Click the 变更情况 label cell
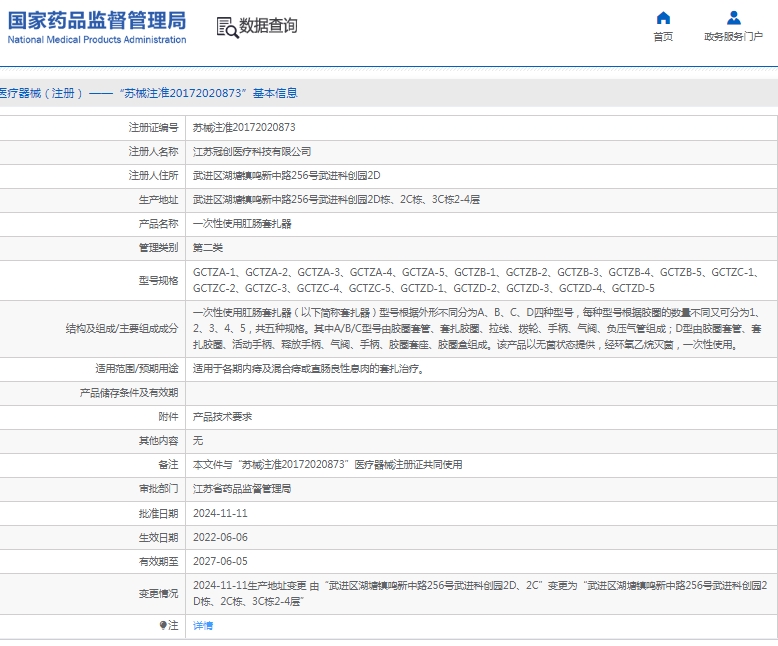The height and width of the screenshot is (646, 778). pos(92,593)
